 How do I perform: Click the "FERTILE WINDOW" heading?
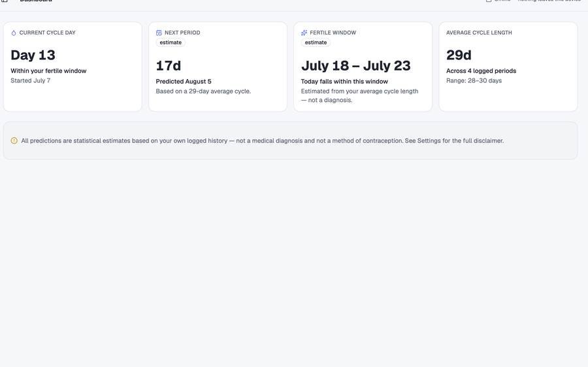pyautogui.click(x=333, y=33)
